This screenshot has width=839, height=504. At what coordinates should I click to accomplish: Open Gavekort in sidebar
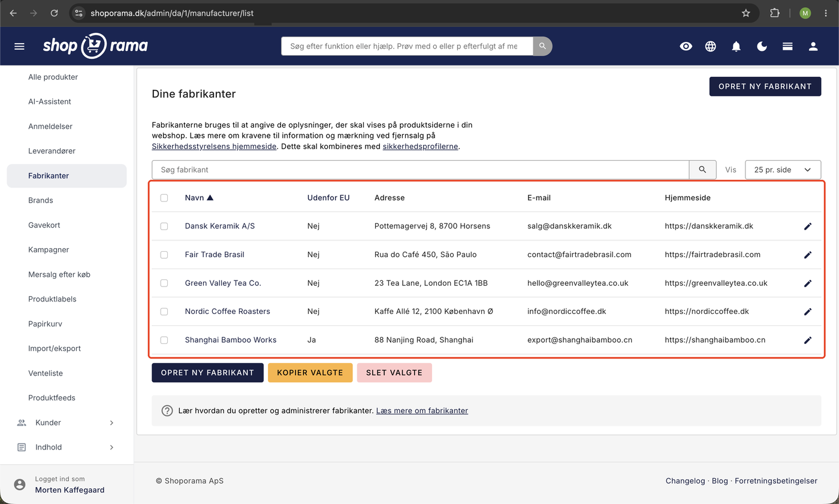point(44,225)
